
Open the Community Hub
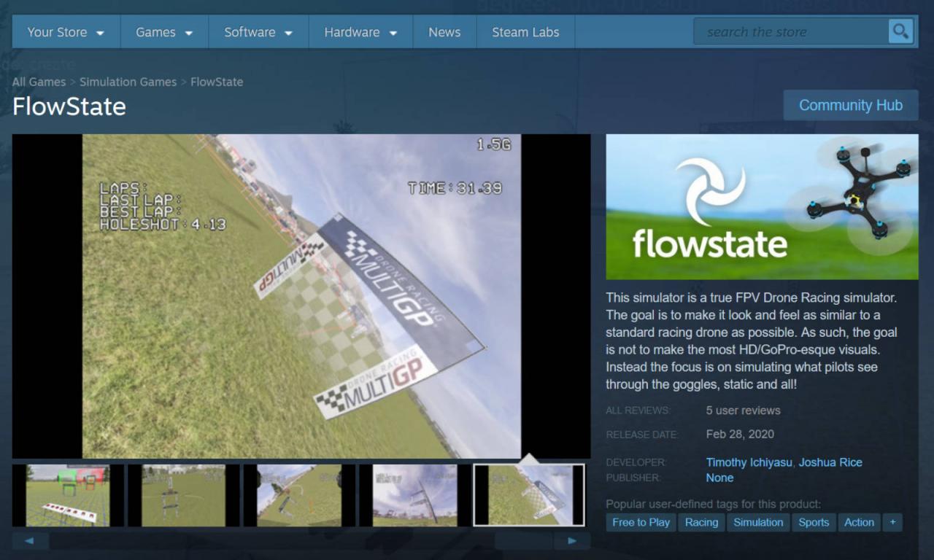click(x=850, y=105)
